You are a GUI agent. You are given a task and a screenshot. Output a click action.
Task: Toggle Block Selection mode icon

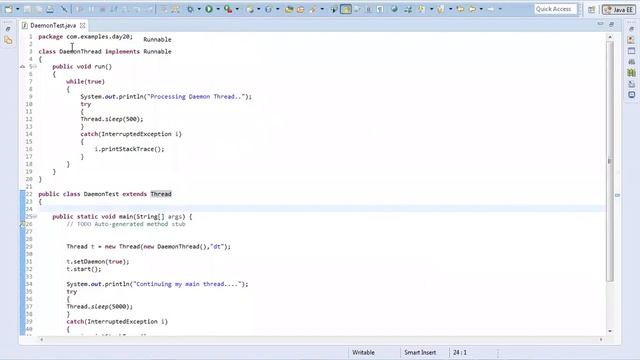[369, 9]
